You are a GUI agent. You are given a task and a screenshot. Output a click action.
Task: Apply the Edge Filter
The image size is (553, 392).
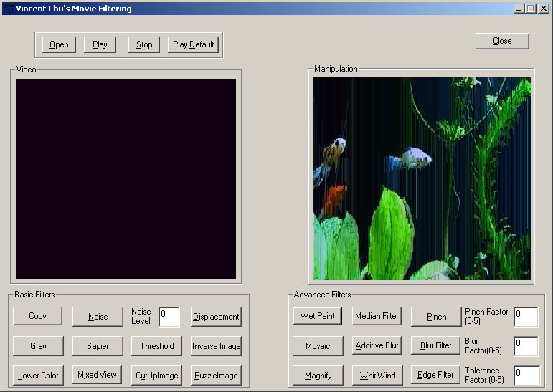(x=435, y=375)
